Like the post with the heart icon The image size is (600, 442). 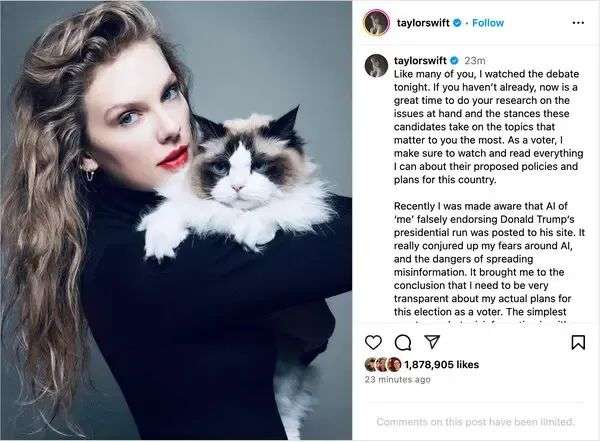[373, 342]
